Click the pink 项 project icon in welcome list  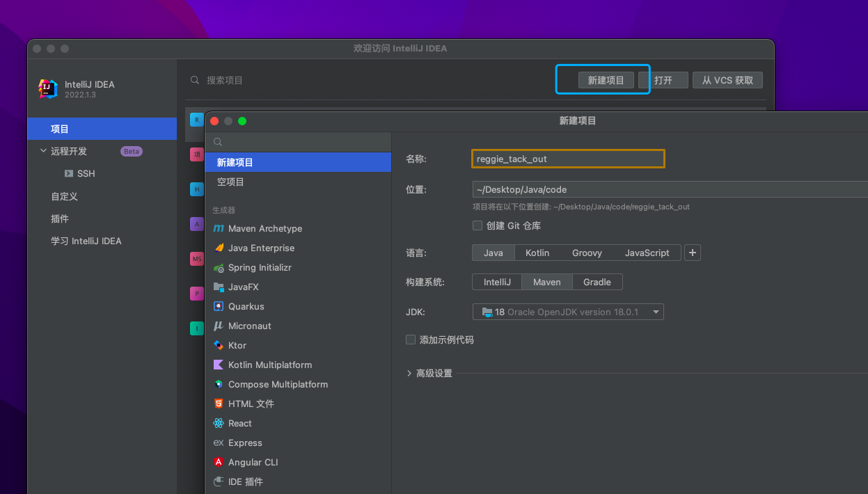click(197, 154)
